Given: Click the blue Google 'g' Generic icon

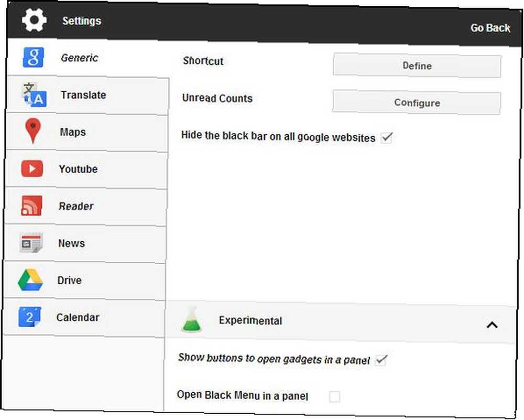Looking at the screenshot, I should coord(33,57).
